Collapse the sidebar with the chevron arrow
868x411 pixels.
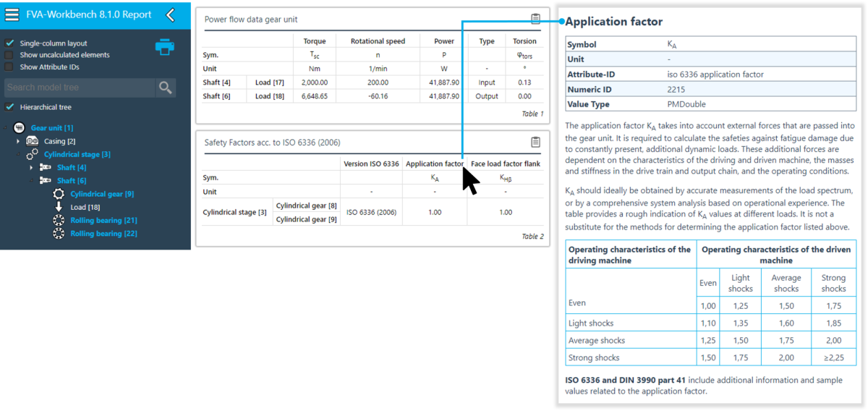coord(170,14)
